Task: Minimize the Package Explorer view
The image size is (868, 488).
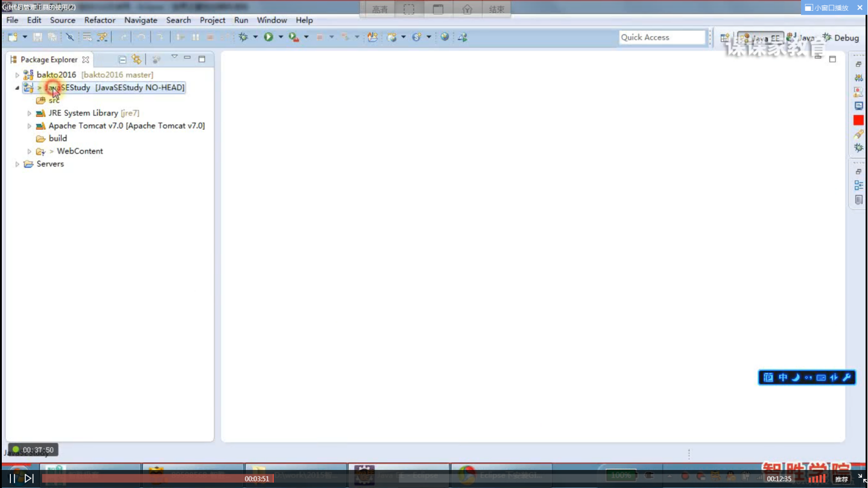Action: point(188,59)
